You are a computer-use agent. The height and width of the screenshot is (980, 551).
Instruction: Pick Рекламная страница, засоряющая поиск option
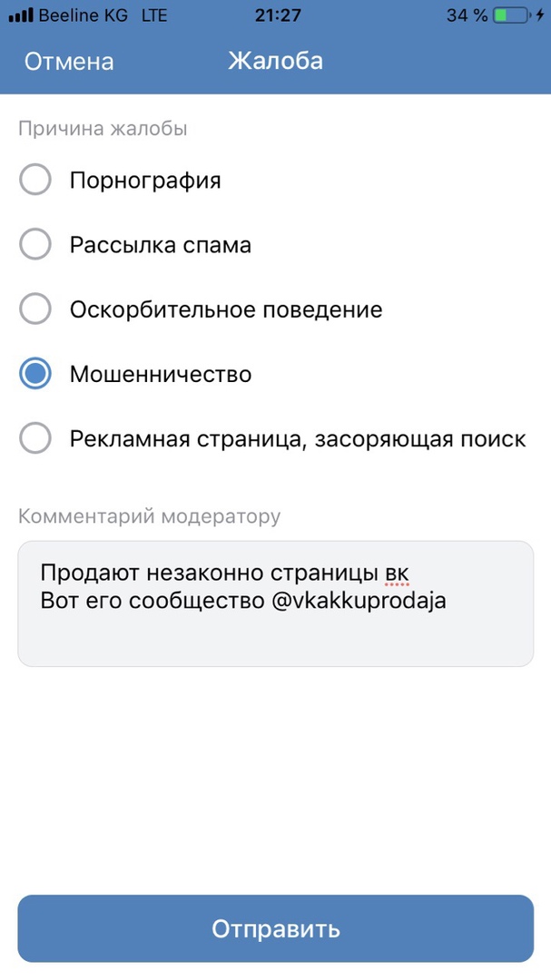(35, 439)
